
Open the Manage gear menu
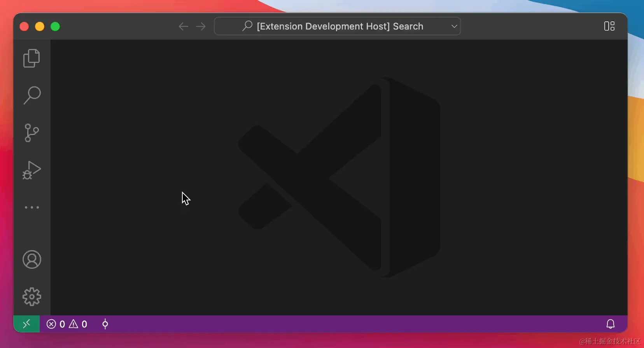point(32,297)
